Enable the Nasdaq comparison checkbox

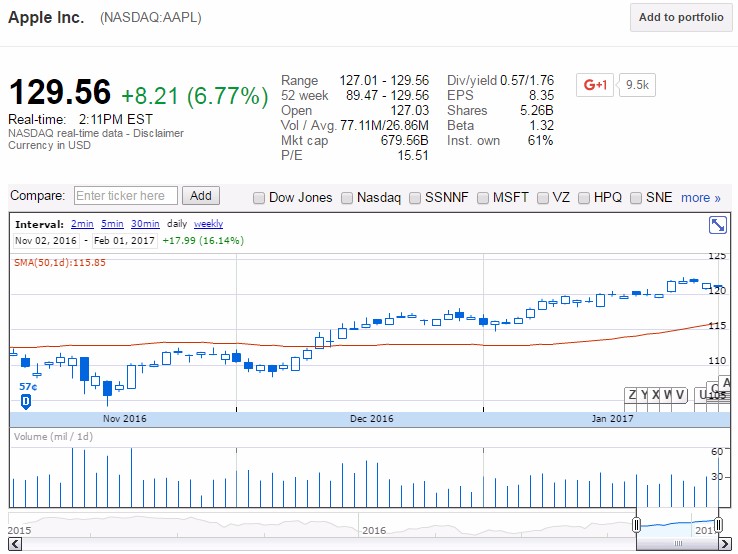coord(346,198)
